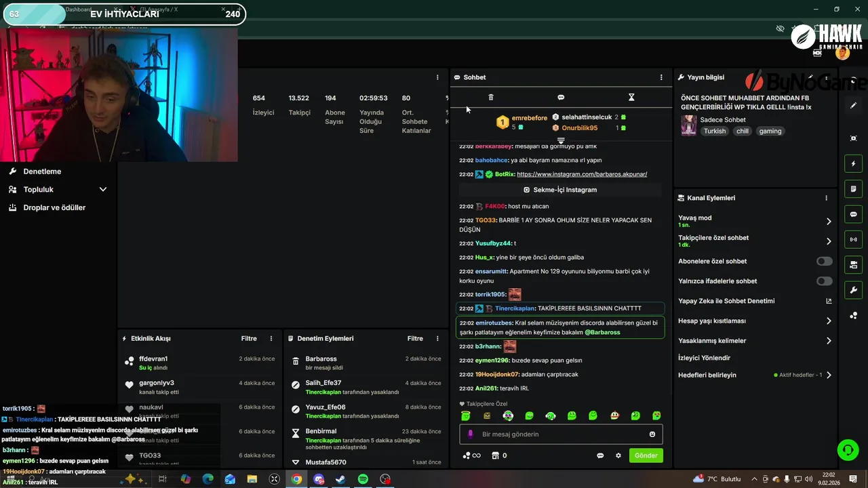Toggle Yalnızca ifadelerle sohbet switch
868x488 pixels.
824,281
